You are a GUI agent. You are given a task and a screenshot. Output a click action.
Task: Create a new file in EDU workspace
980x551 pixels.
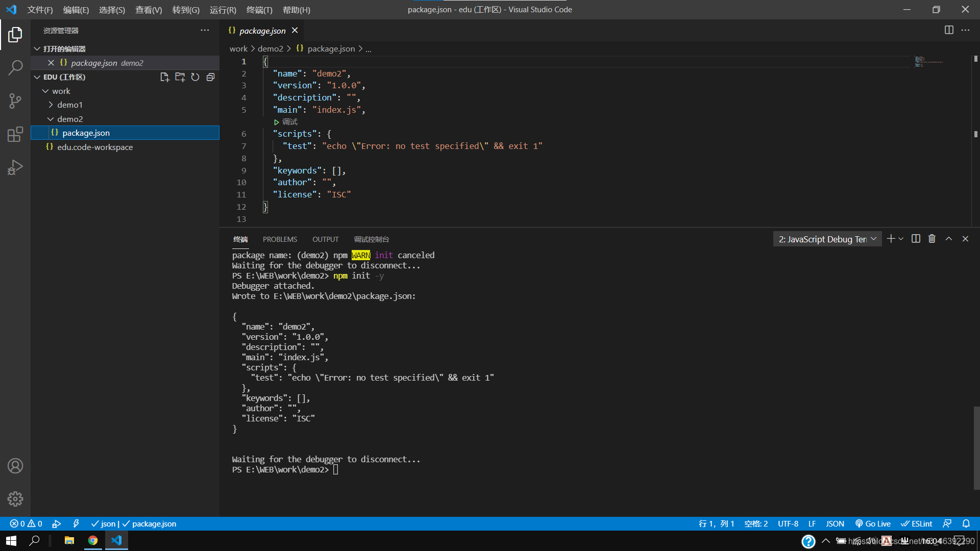[164, 77]
